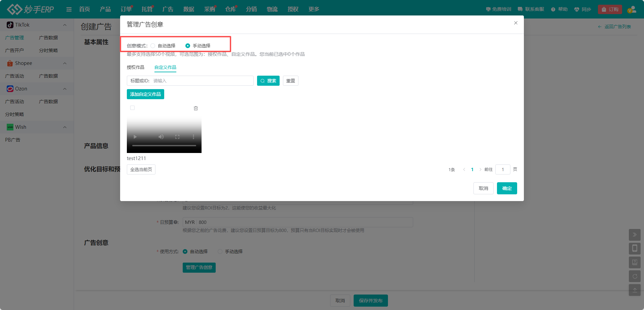Switch to the 授权作品 tab
The width and height of the screenshot is (644, 310).
click(x=136, y=67)
